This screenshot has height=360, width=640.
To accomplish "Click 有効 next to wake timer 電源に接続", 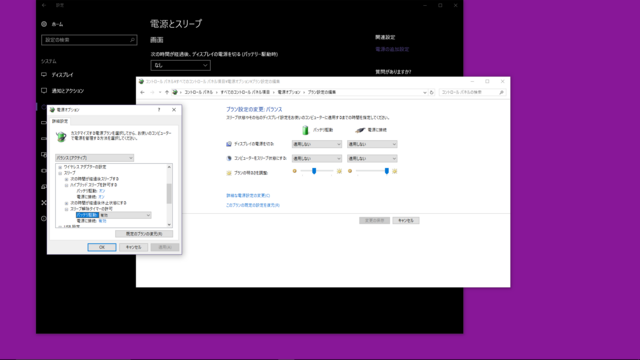I will [x=102, y=221].
